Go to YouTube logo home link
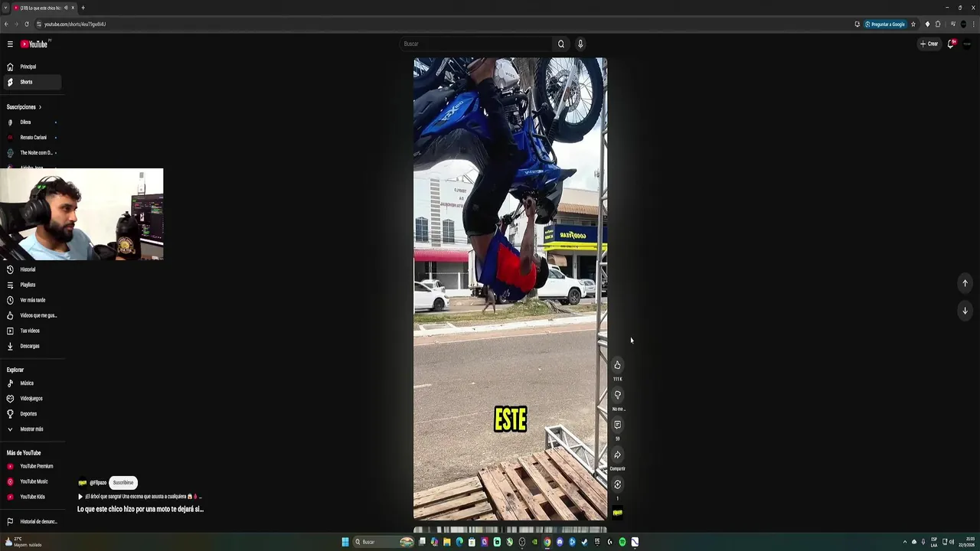Screen dimensions: 980x551 (x=34, y=44)
